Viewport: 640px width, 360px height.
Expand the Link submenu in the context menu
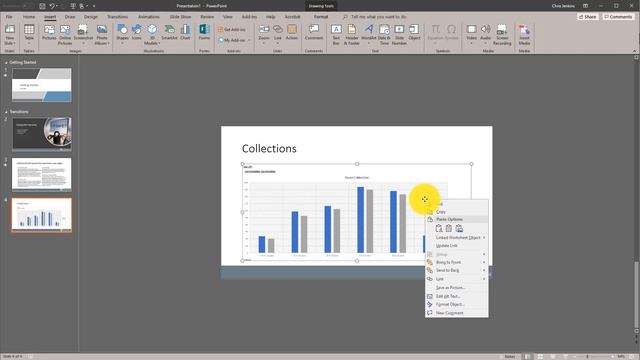456,279
